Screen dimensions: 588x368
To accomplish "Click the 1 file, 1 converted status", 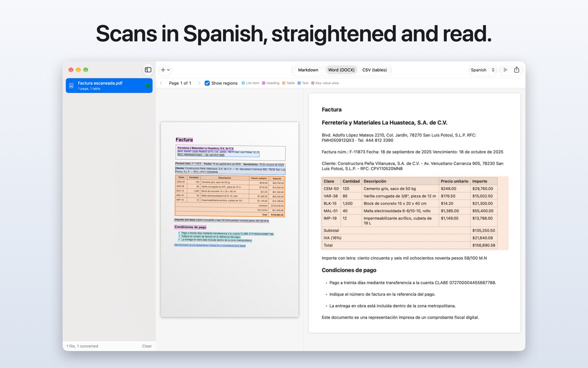I will point(82,346).
